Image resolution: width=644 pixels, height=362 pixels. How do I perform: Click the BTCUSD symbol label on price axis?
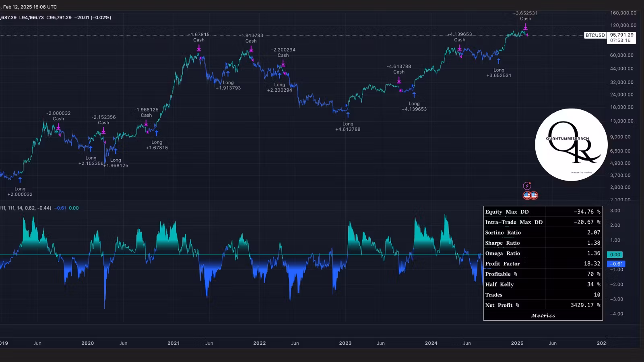point(595,35)
